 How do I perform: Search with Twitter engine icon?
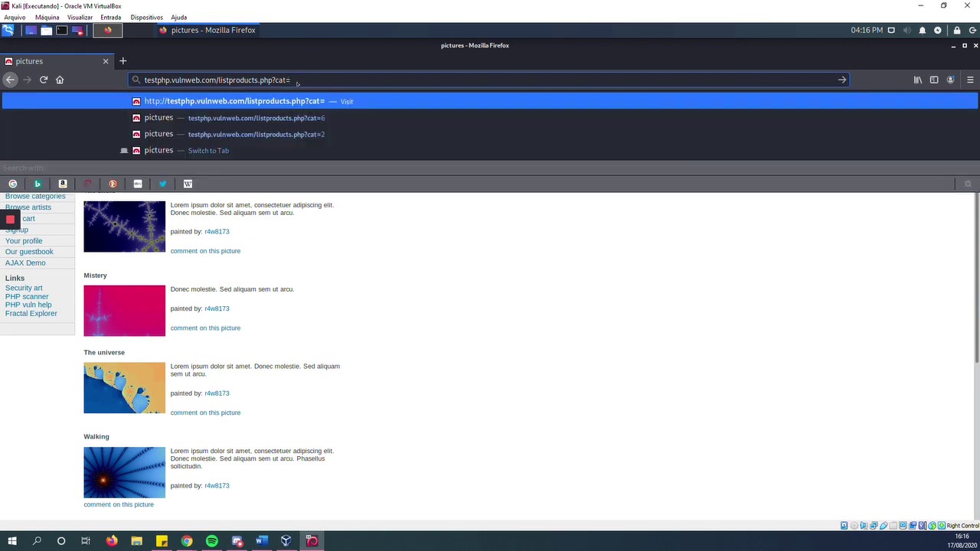163,184
